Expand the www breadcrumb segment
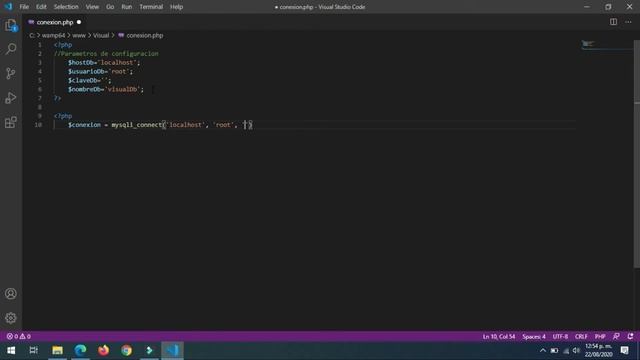 coord(79,36)
